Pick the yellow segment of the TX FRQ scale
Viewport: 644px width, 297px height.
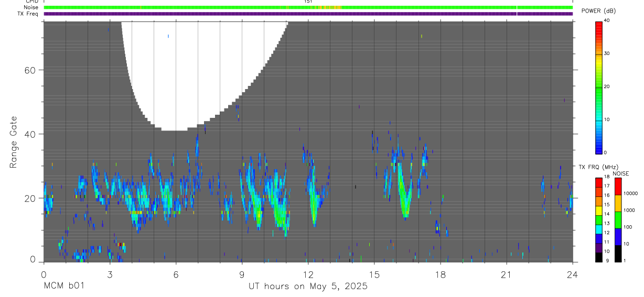pyautogui.click(x=599, y=210)
